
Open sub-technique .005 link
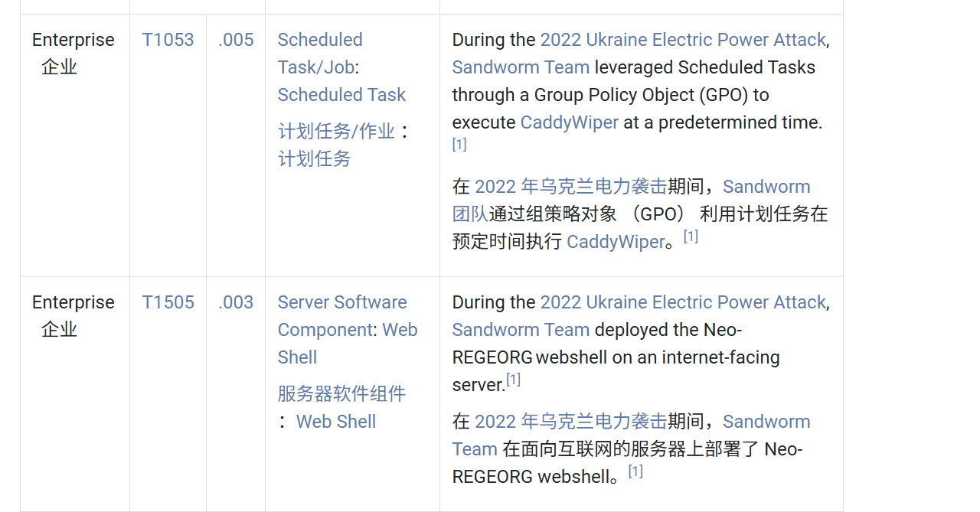click(x=236, y=40)
